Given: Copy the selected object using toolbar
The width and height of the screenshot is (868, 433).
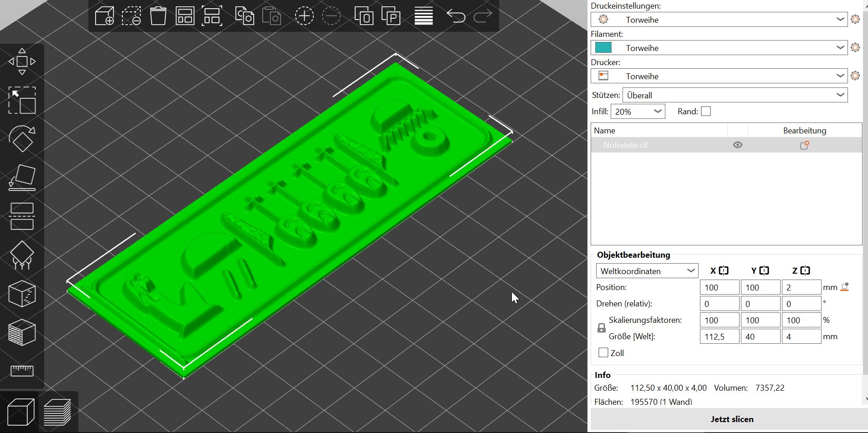Looking at the screenshot, I should tap(245, 16).
